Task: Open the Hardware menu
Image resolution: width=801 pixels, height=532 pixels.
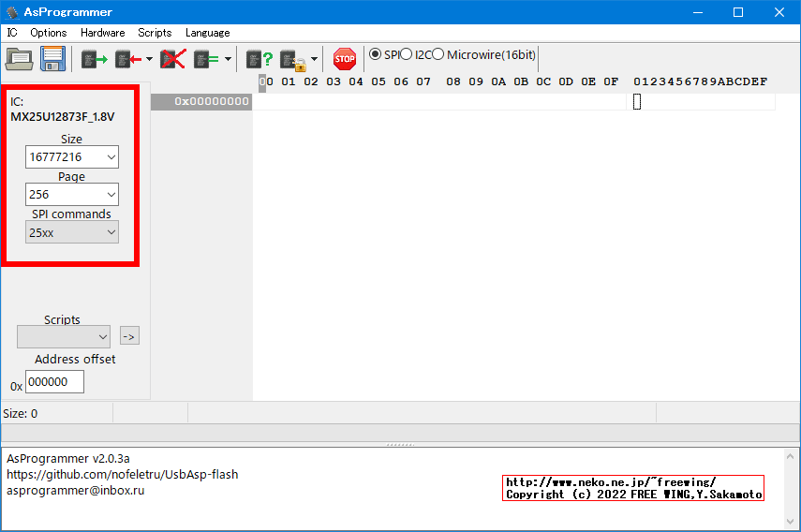Action: (103, 33)
